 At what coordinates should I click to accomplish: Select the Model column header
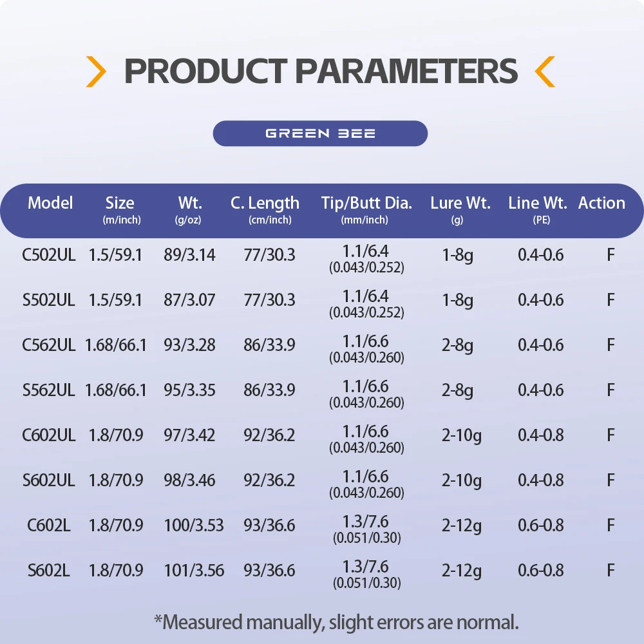coord(50,203)
